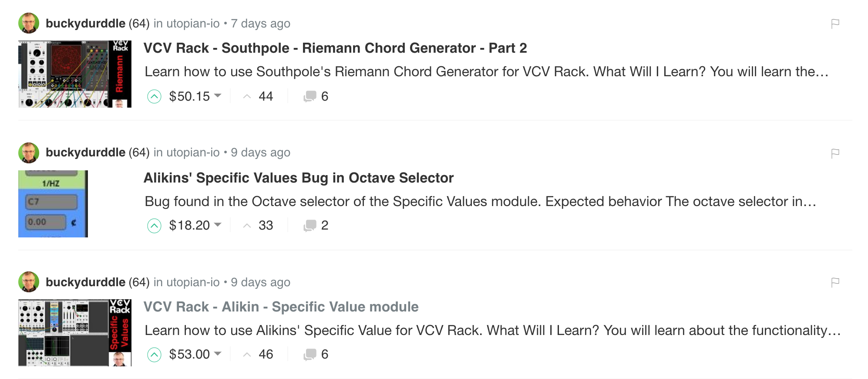Open the Riemann post thumbnail image
The image size is (868, 379).
pyautogui.click(x=74, y=74)
